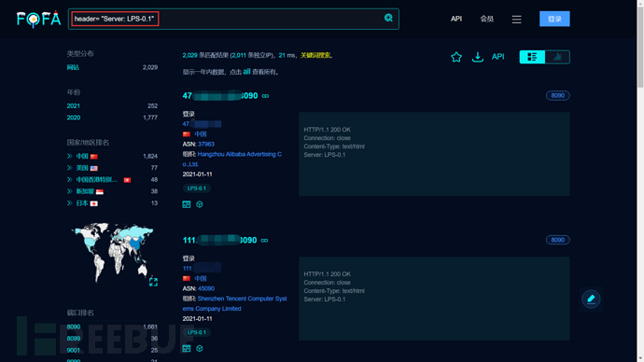Click the download results icon
The width and height of the screenshot is (644, 362).
[x=477, y=57]
